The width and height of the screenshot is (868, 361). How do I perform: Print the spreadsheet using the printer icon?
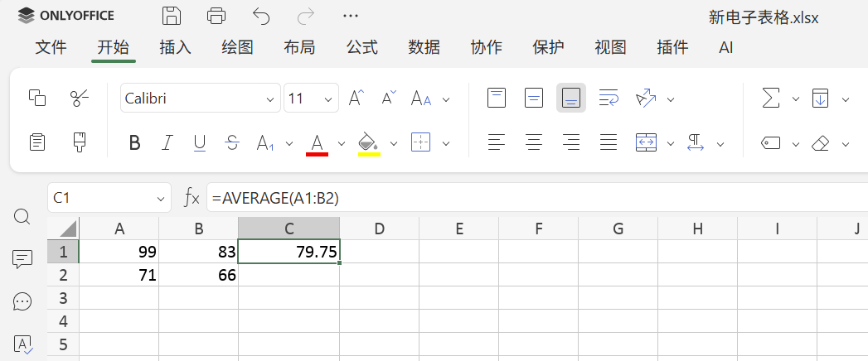pos(216,16)
